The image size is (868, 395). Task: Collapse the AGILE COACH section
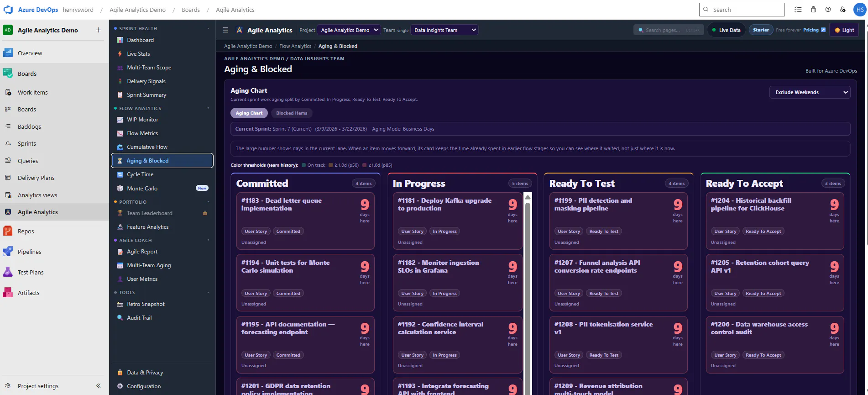coord(208,240)
